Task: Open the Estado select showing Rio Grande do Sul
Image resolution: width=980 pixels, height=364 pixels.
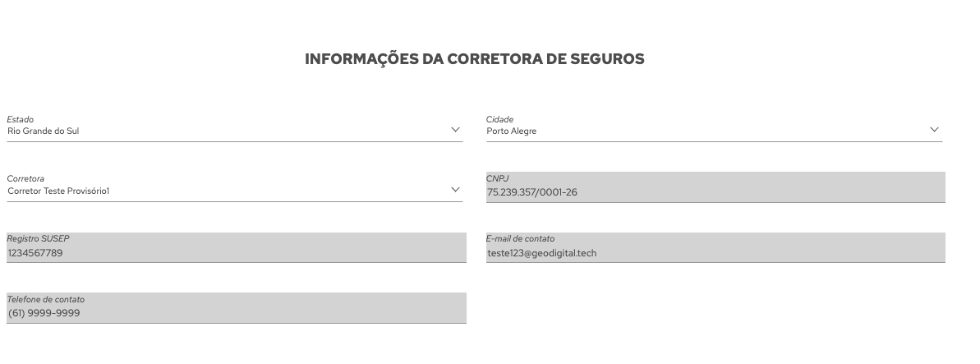Action: coord(234,128)
